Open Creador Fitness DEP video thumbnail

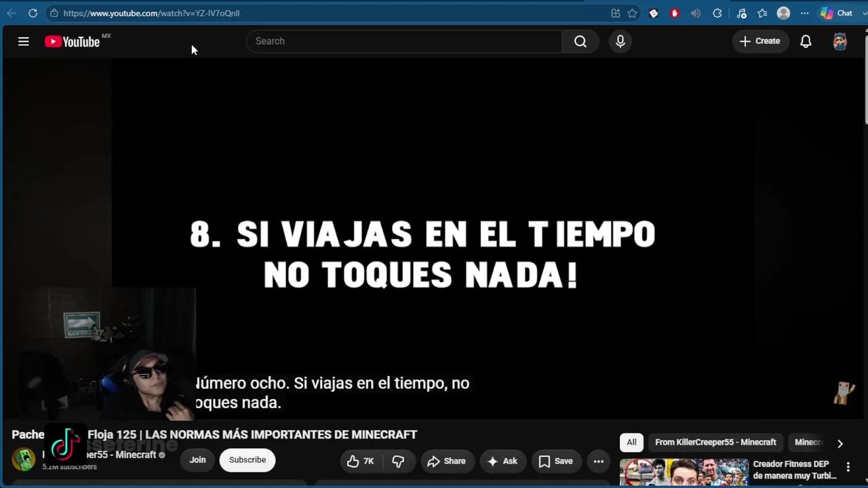(x=684, y=472)
